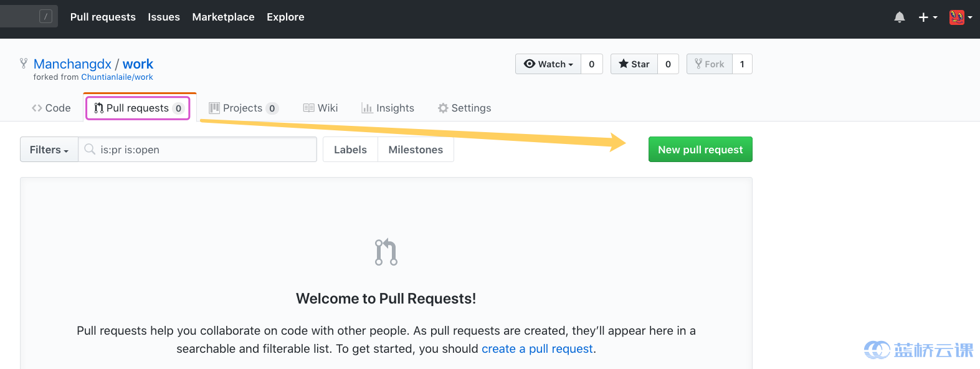
Task: Open the Manchangdx owner profile link
Action: pos(72,64)
